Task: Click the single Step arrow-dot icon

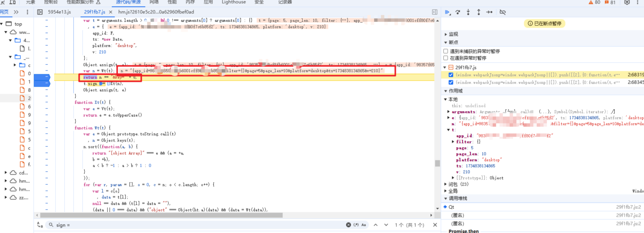Action: tap(489, 12)
